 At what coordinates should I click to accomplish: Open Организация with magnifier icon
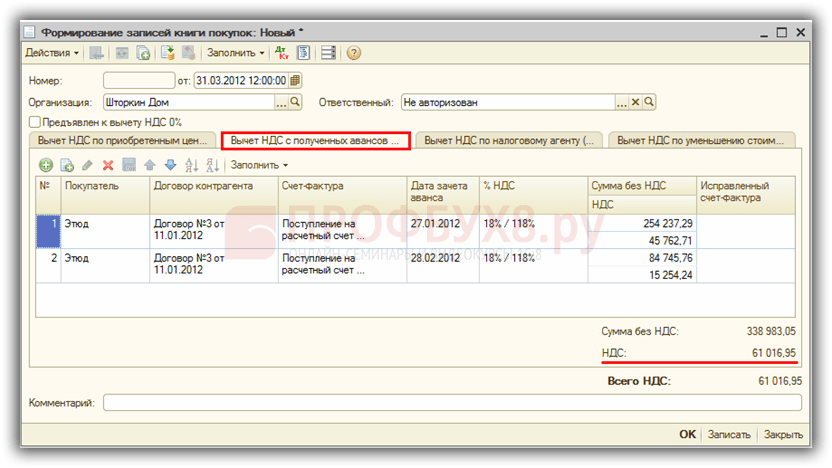tap(295, 102)
